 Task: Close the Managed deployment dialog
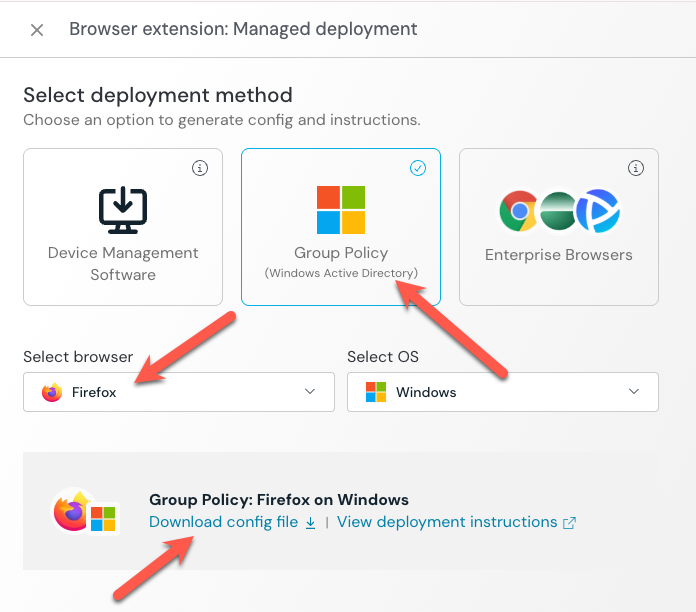pyautogui.click(x=37, y=30)
